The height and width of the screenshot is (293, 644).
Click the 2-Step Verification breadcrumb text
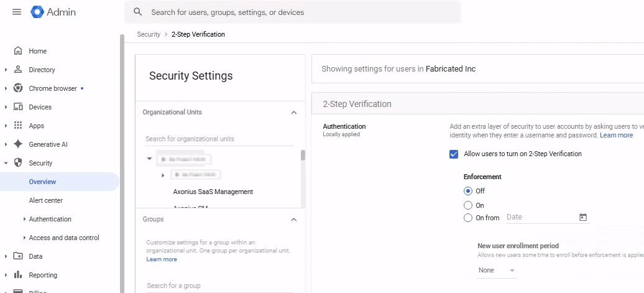click(x=198, y=34)
